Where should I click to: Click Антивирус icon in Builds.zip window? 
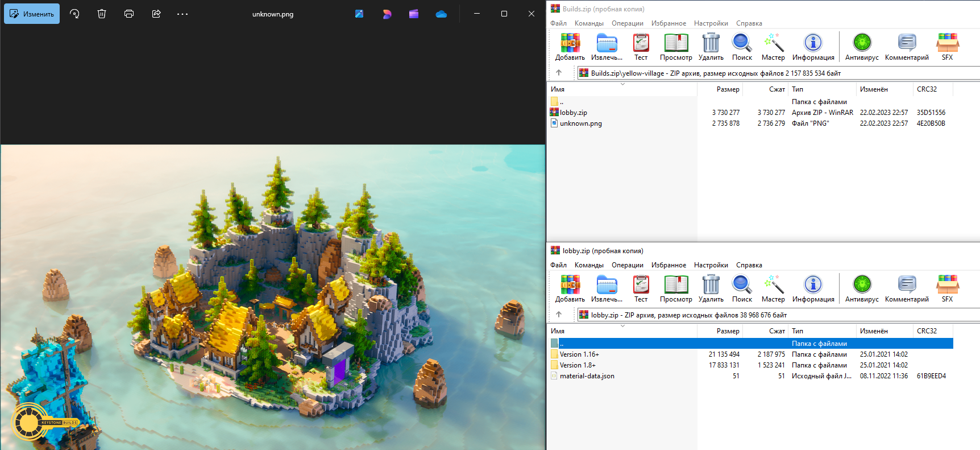pyautogui.click(x=862, y=47)
